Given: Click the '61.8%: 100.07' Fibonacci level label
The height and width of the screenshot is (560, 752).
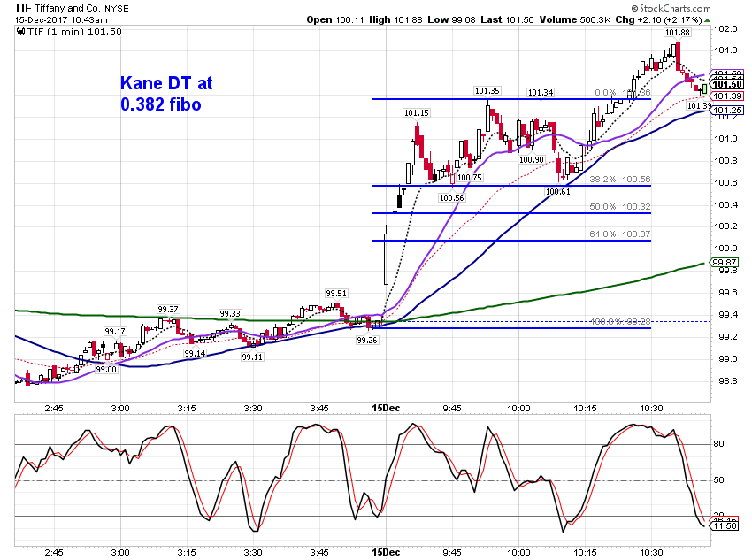Looking at the screenshot, I should click(x=619, y=234).
